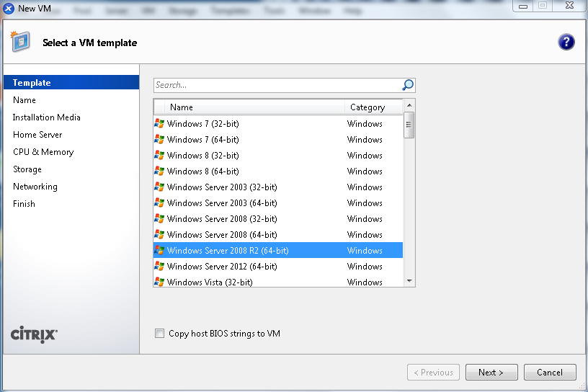
Task: Click the Next > button
Action: pos(491,372)
